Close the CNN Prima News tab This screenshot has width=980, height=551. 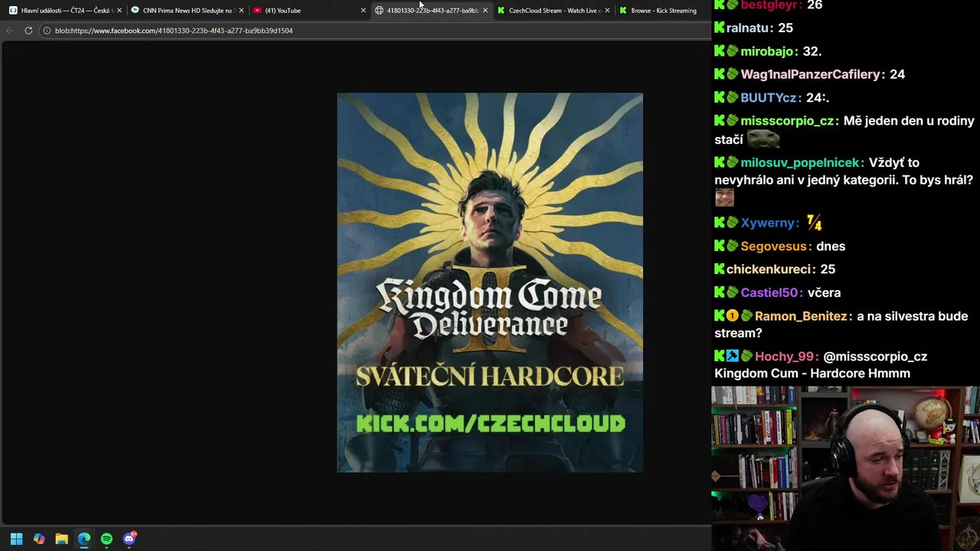coord(241,11)
